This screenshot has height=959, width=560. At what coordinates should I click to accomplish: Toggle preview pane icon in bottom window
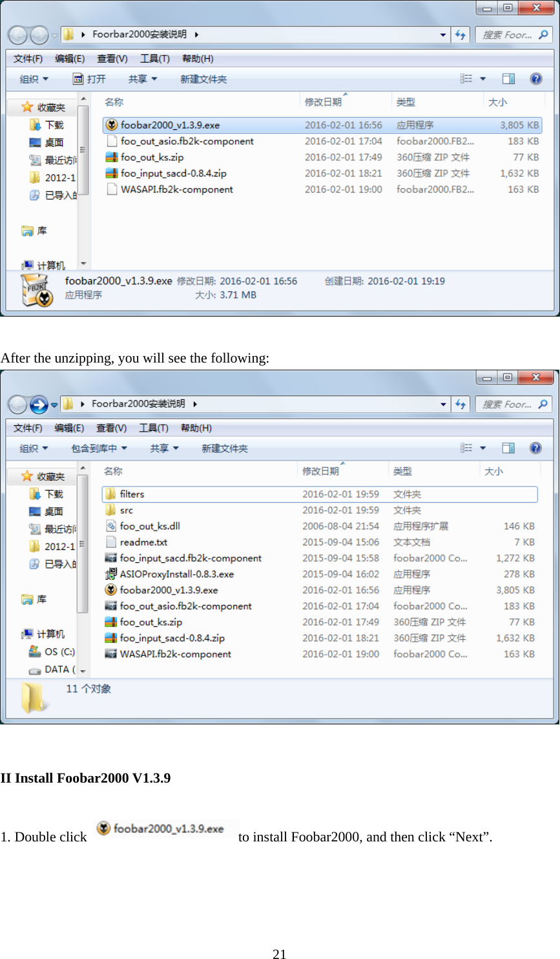(x=509, y=448)
